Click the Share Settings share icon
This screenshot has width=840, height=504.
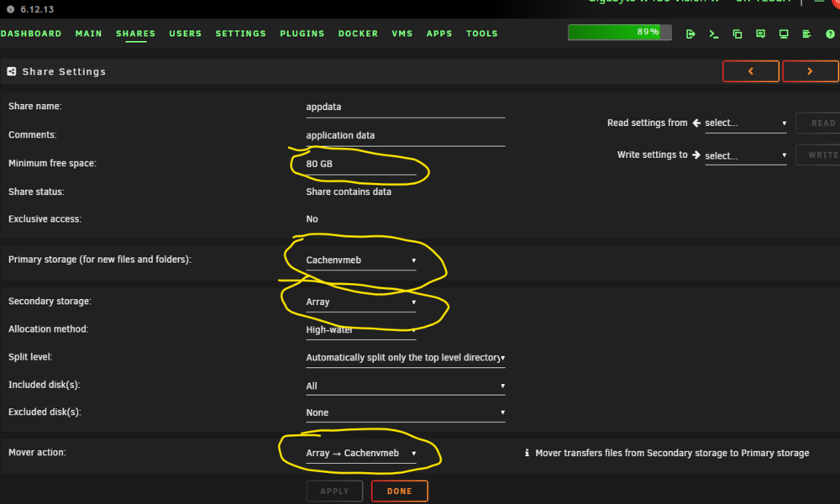click(11, 71)
